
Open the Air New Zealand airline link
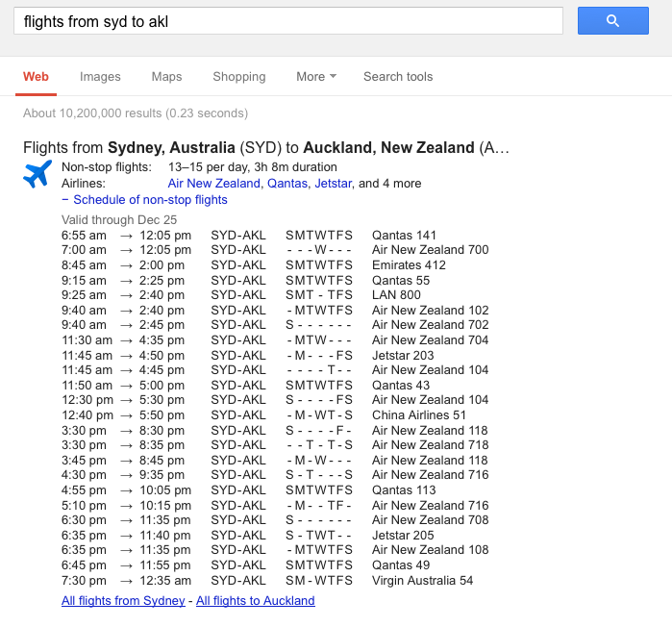click(213, 184)
